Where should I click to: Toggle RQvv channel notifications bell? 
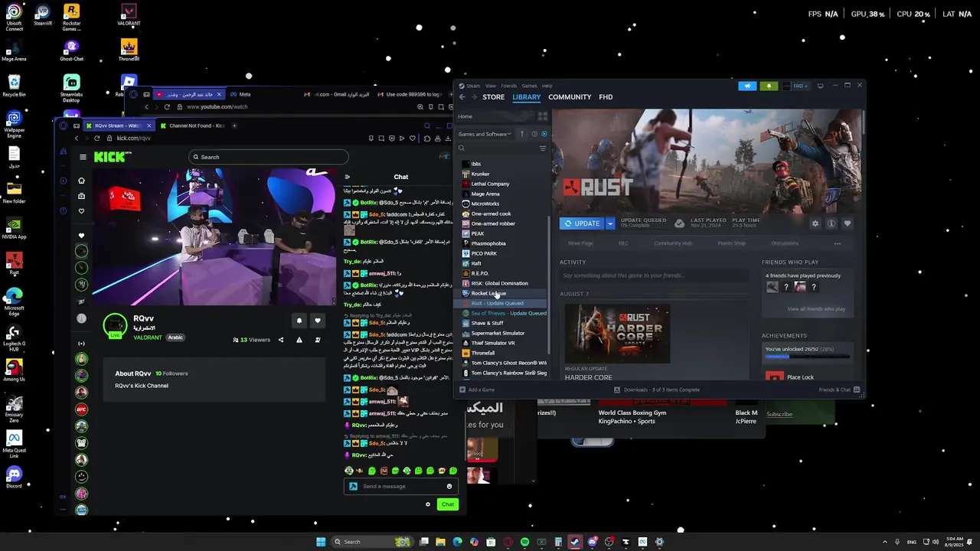click(299, 321)
